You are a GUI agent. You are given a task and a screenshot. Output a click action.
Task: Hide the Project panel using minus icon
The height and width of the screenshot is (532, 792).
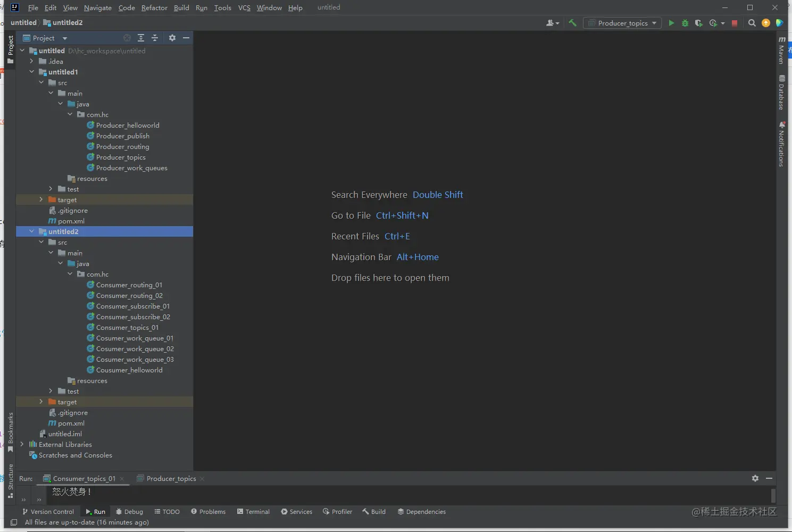pos(186,38)
